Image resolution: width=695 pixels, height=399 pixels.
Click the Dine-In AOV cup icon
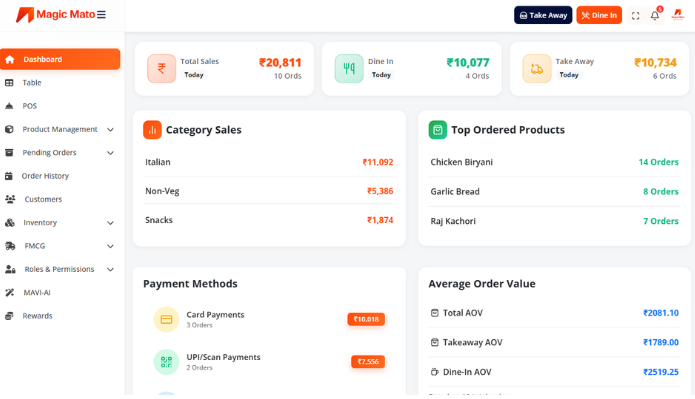point(434,372)
